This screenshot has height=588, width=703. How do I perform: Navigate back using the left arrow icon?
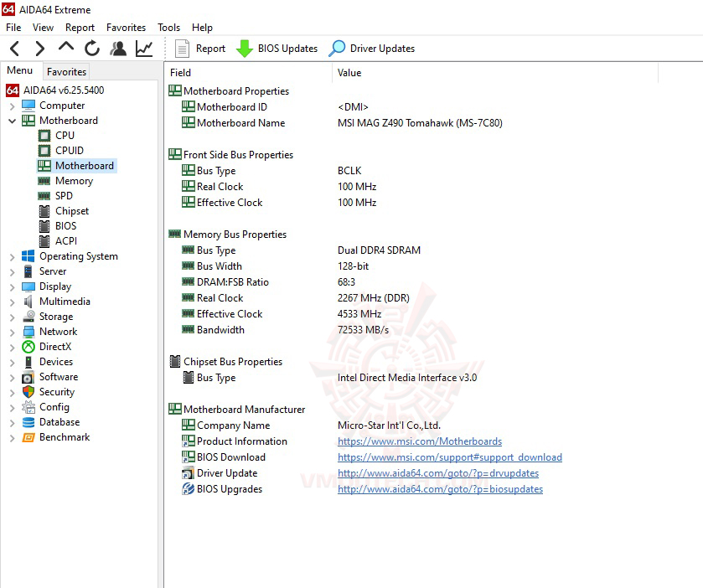coord(13,48)
